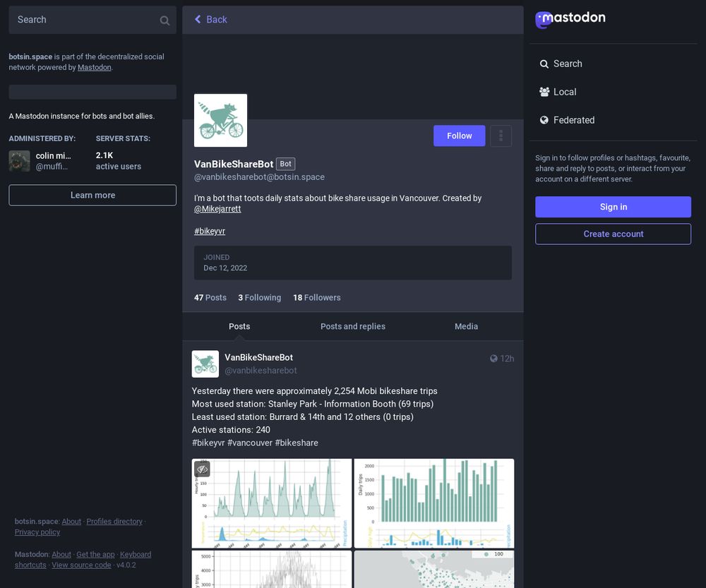Click the Learn more button
Viewport: 706px width, 588px height.
click(x=92, y=195)
